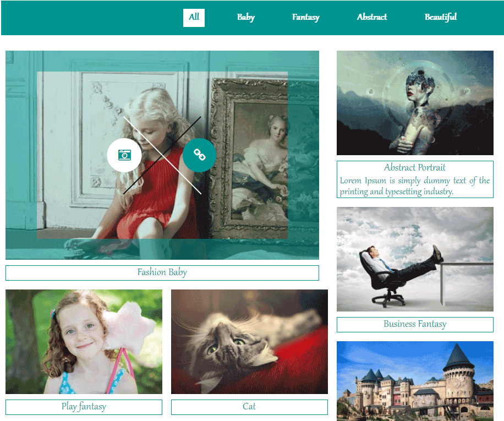Screen dimensions: 504x421
Task: Click the Play fantasy caption
Action: pos(84,407)
